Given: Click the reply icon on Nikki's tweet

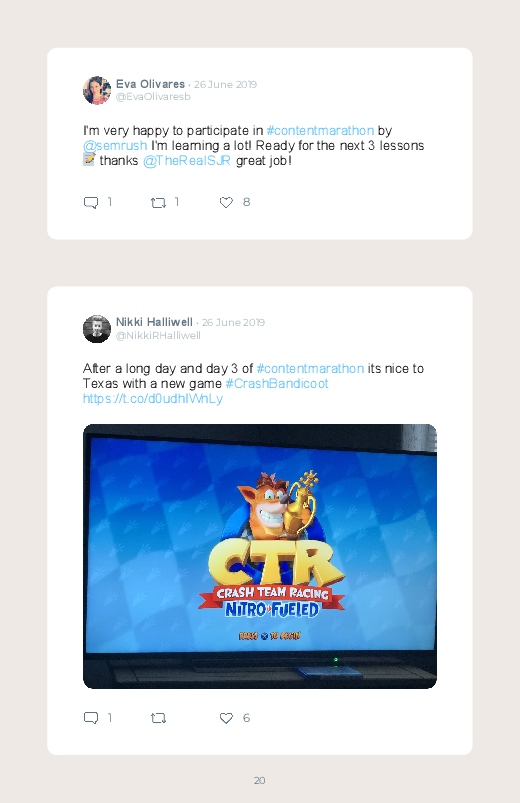Looking at the screenshot, I should pos(91,718).
